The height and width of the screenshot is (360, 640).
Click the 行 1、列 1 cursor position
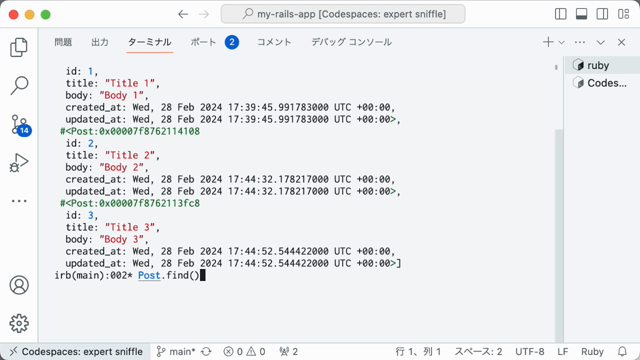click(418, 351)
